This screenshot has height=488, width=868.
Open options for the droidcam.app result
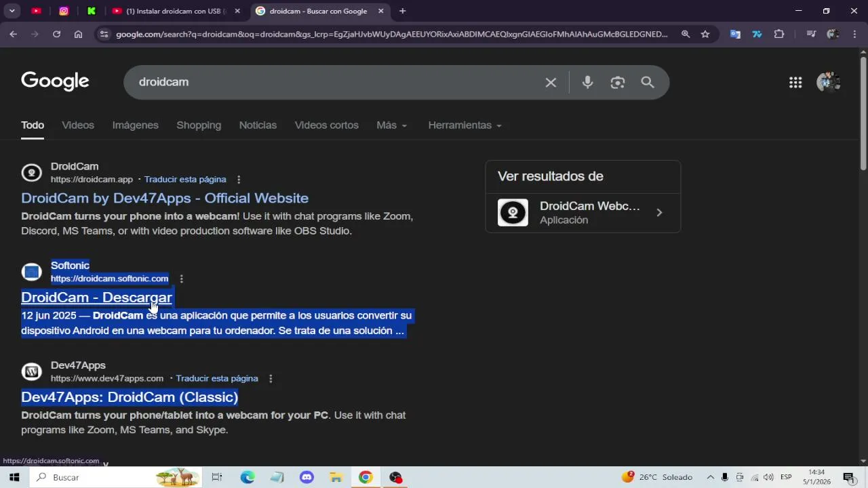[239, 180]
